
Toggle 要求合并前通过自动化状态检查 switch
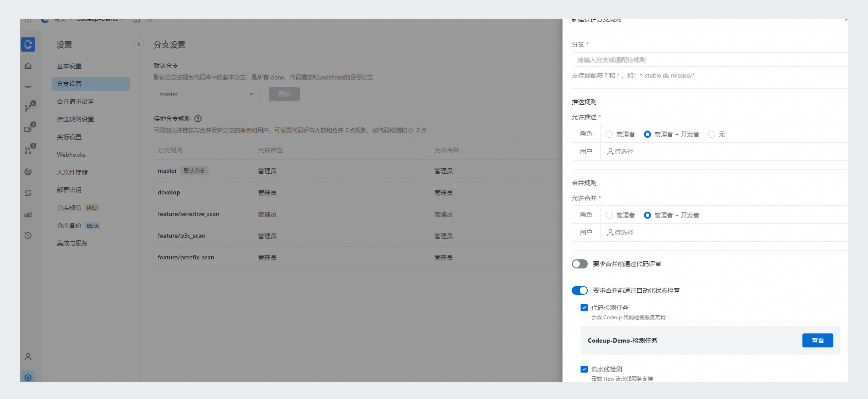tap(580, 291)
